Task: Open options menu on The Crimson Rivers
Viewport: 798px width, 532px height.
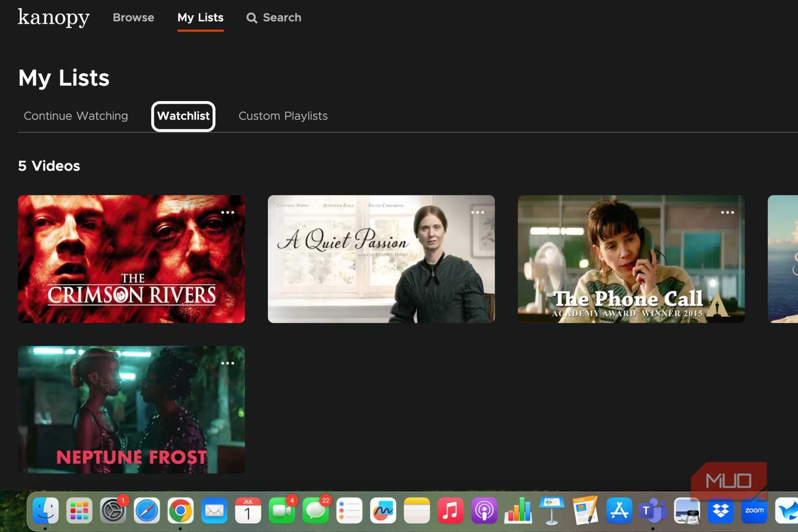Action: coord(227,212)
